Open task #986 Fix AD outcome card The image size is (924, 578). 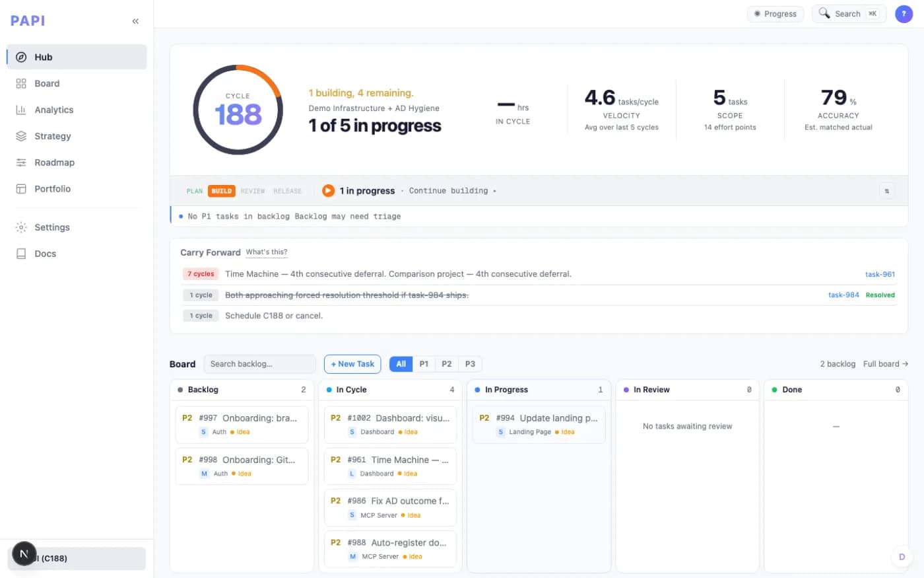click(x=391, y=507)
